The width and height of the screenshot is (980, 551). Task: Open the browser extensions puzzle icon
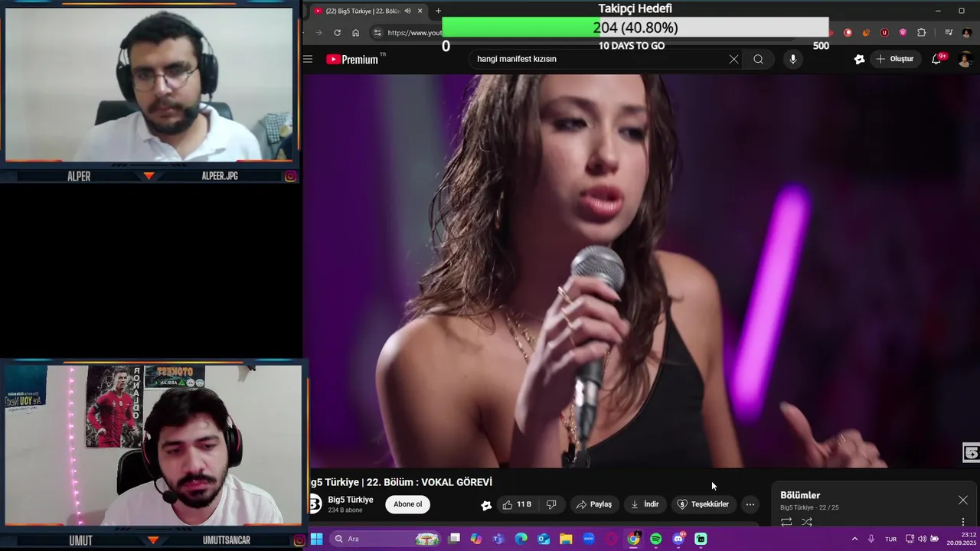921,32
